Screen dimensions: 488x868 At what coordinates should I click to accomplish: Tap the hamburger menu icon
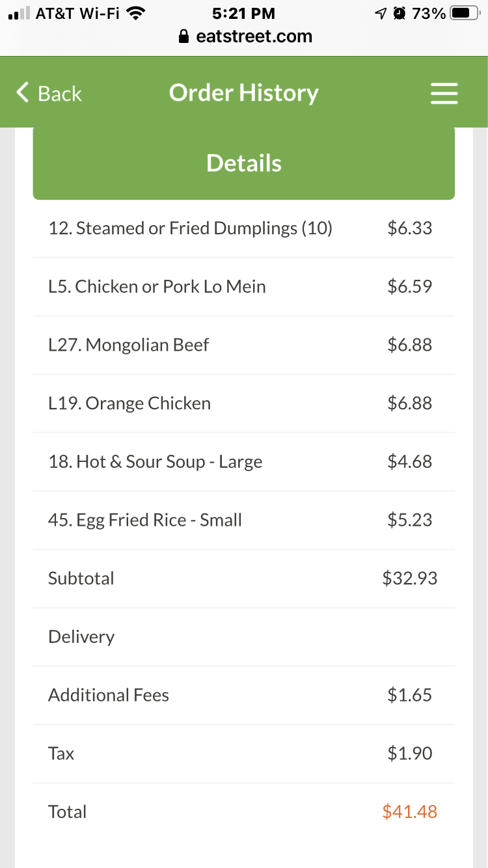444,94
